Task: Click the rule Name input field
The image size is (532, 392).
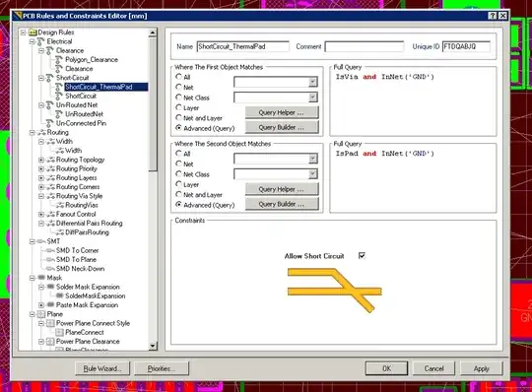Action: click(243, 46)
